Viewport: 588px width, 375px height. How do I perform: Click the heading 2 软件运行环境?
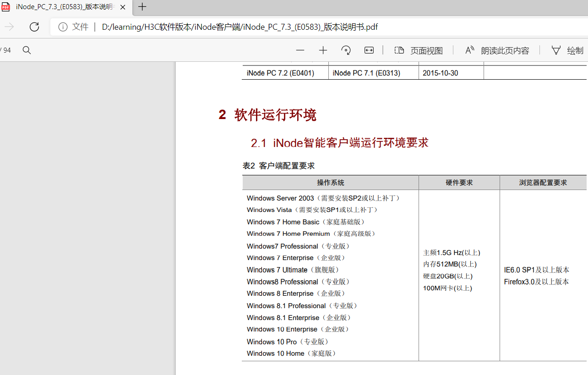[x=267, y=115]
